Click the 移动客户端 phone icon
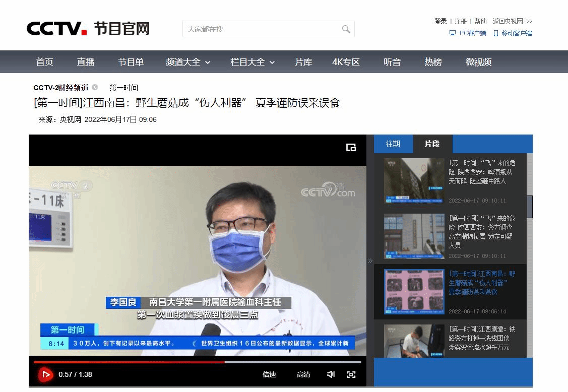Image resolution: width=568 pixels, height=392 pixels. [x=495, y=33]
